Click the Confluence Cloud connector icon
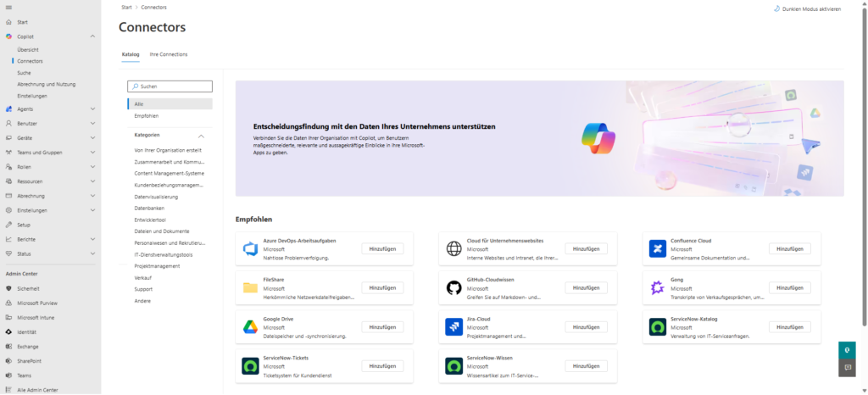Screen dimensions: 868x395 [x=657, y=248]
